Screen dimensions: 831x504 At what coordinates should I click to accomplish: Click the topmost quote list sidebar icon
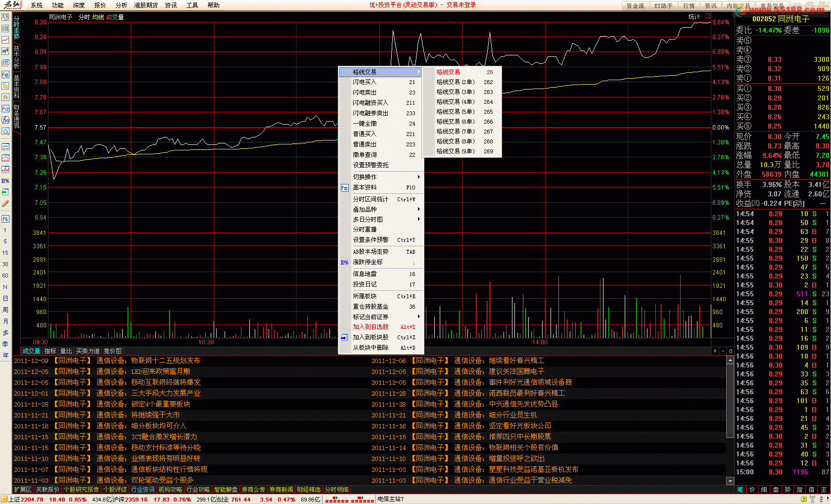click(x=5, y=17)
